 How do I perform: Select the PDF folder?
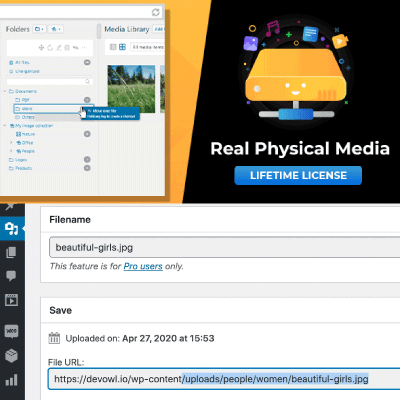[25, 100]
